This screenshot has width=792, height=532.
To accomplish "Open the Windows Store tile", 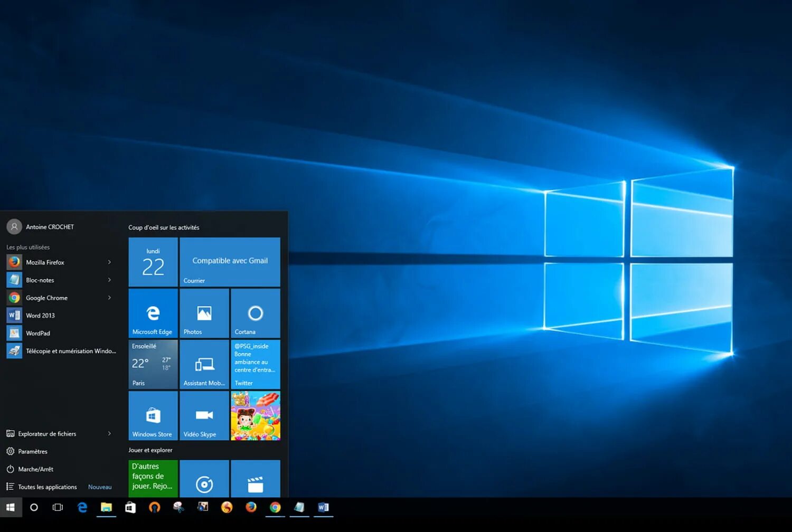I will click(153, 415).
